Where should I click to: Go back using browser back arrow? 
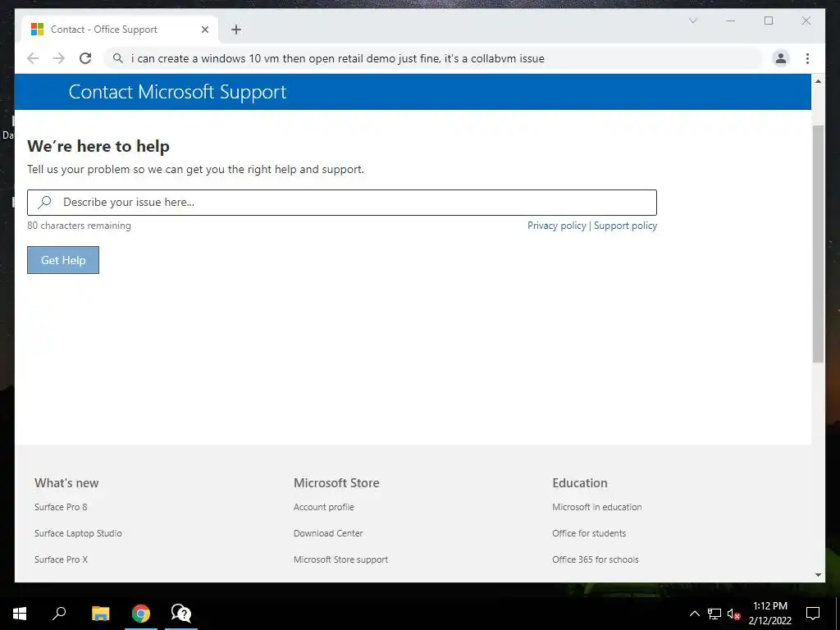33,58
